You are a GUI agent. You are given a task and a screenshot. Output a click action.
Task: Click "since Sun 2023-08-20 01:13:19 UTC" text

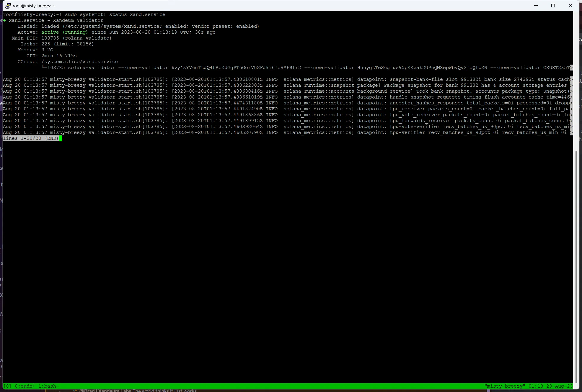coord(141,32)
